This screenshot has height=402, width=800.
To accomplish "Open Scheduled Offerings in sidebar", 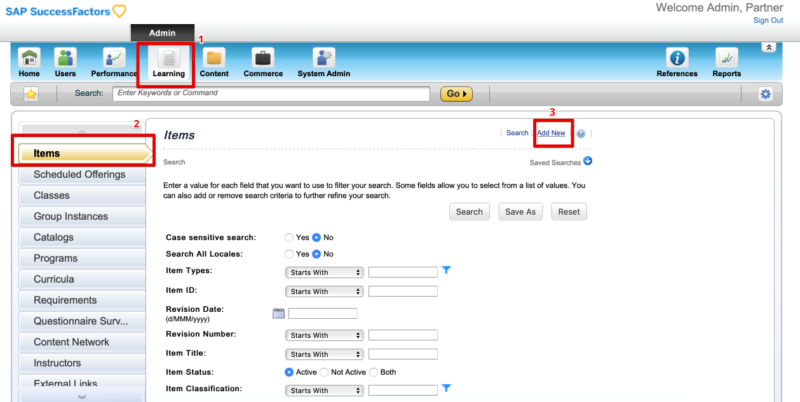I will click(80, 174).
